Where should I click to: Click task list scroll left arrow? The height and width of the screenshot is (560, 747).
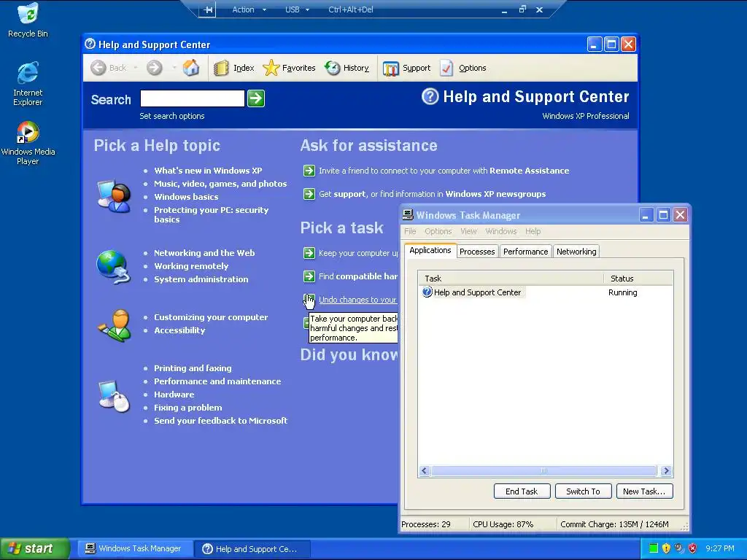[425, 471]
